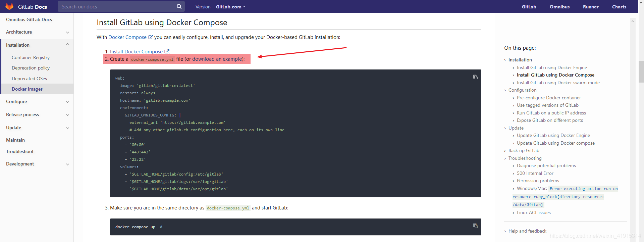This screenshot has height=242, width=644.
Task: Jump to Configuration in page contents
Action: [522, 90]
